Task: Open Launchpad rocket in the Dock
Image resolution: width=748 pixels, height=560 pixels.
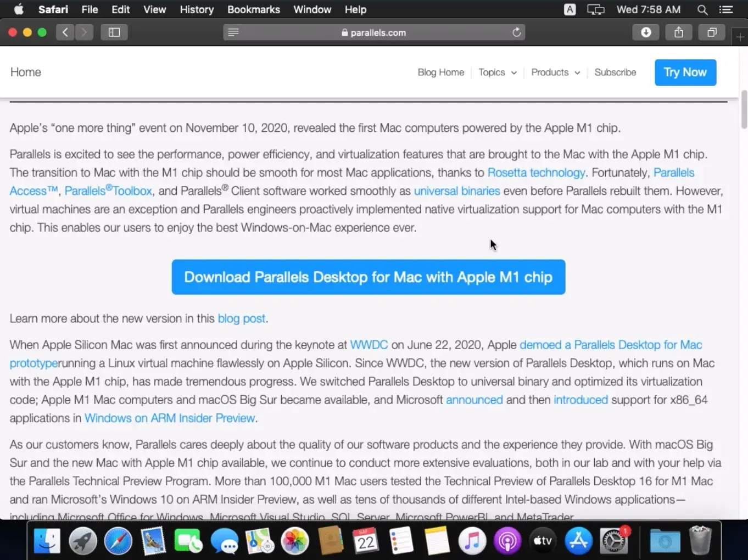Action: point(83,541)
